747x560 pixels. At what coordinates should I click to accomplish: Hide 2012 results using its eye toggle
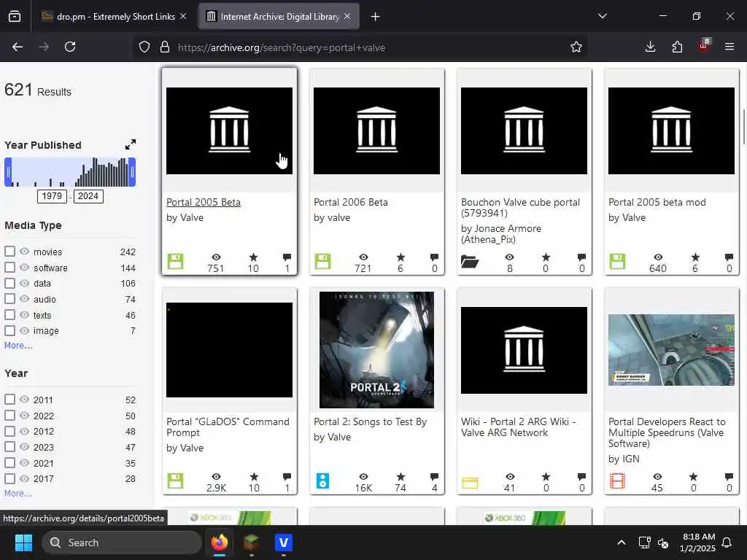pos(24,431)
